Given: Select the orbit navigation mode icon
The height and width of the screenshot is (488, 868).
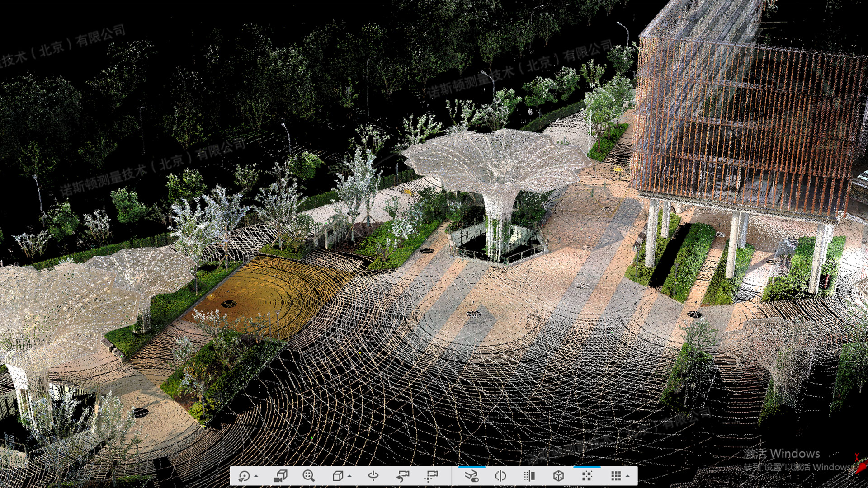Looking at the screenshot, I should (x=244, y=476).
